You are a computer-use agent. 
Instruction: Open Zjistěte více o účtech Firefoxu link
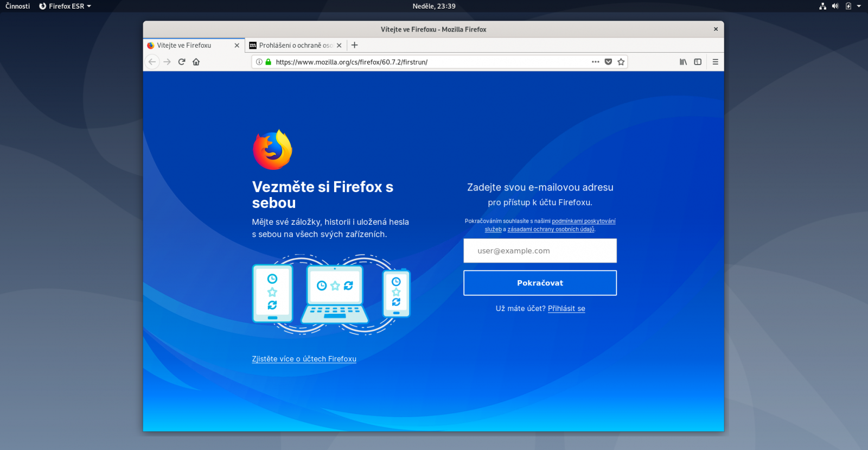(304, 359)
